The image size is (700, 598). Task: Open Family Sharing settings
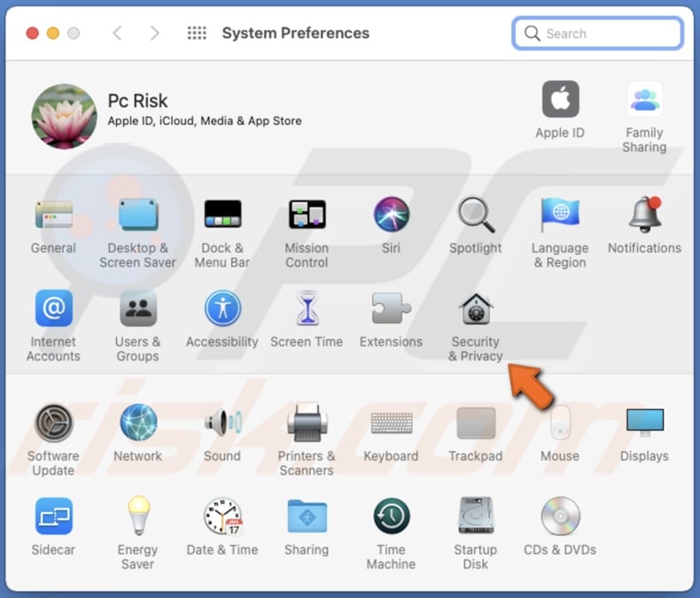point(644,100)
